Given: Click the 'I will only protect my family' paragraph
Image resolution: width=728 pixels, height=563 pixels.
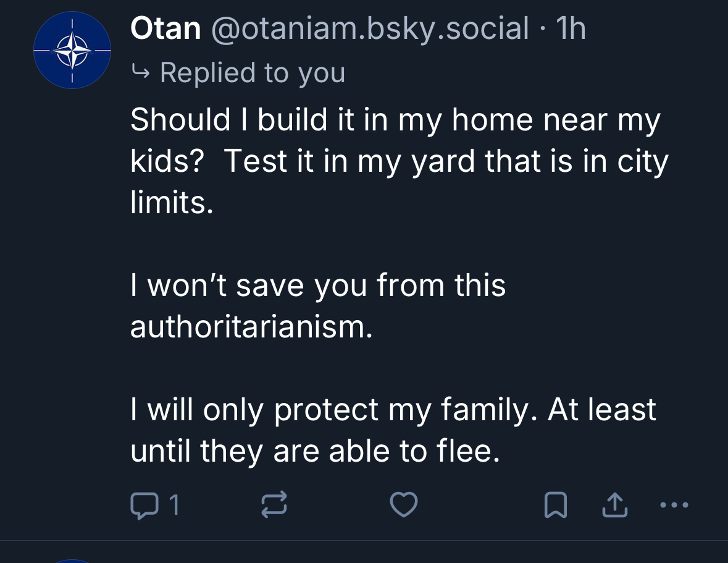Looking at the screenshot, I should tap(393, 410).
